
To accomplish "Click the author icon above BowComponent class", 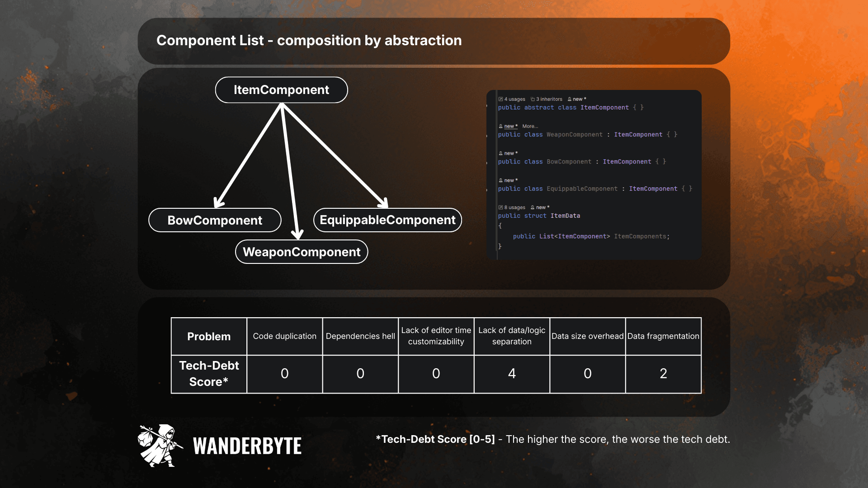I will point(500,153).
